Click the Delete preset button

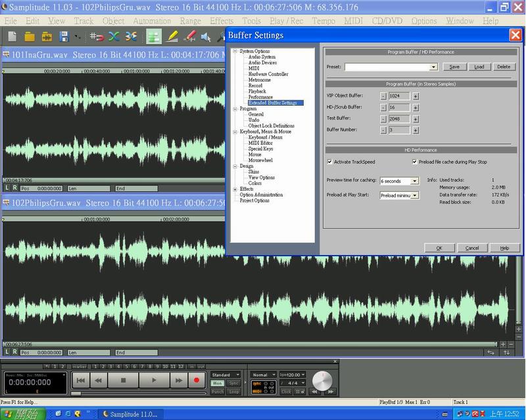[x=504, y=67]
